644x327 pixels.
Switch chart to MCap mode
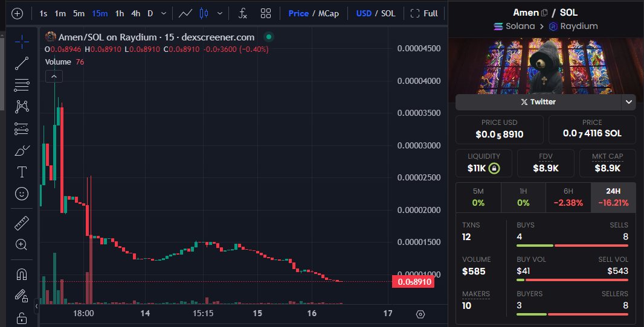pyautogui.click(x=329, y=13)
